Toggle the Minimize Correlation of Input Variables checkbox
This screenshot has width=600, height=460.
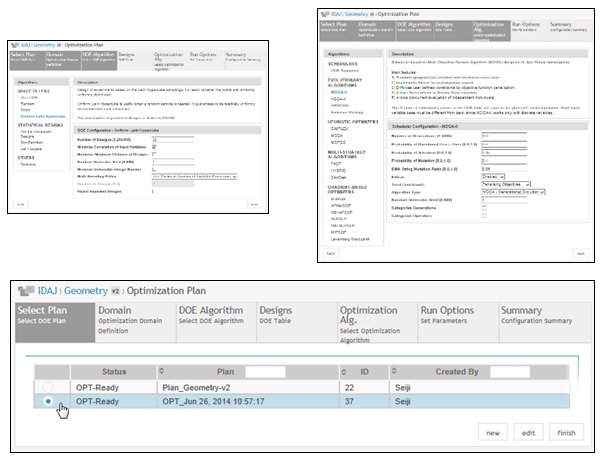click(x=154, y=147)
